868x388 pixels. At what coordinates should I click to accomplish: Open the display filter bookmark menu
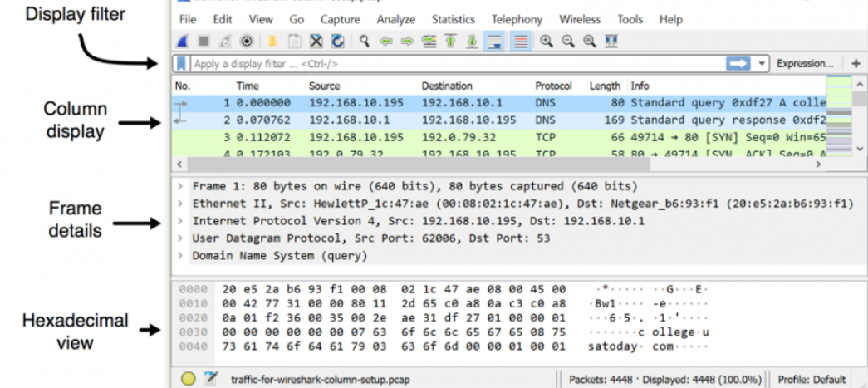pyautogui.click(x=180, y=64)
